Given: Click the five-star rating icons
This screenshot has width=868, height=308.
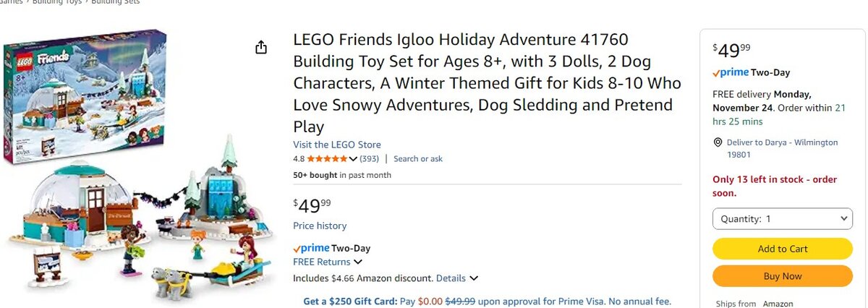Looking at the screenshot, I should click(327, 159).
